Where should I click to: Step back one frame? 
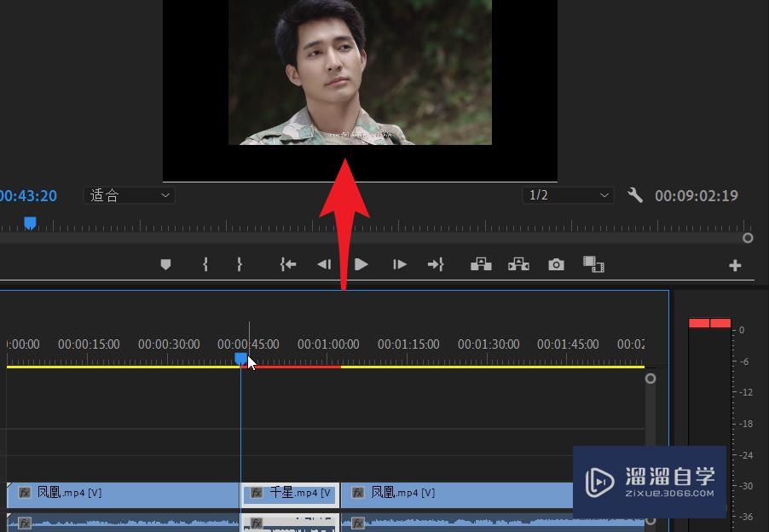[x=324, y=265]
